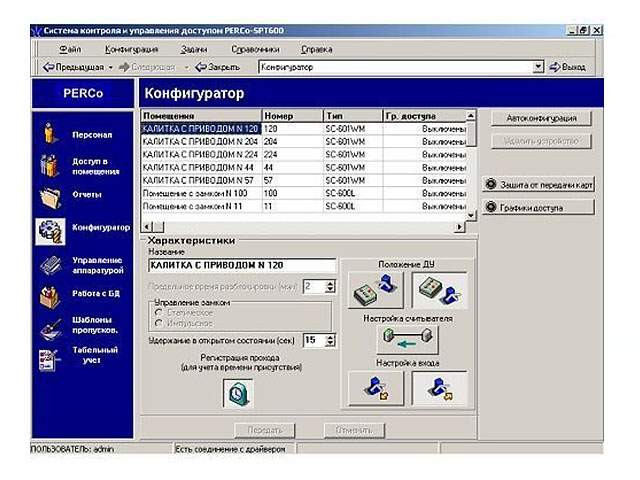Select highlighted row КАЛИТКА С ПРИВОДОМ N 120

pos(304,129)
